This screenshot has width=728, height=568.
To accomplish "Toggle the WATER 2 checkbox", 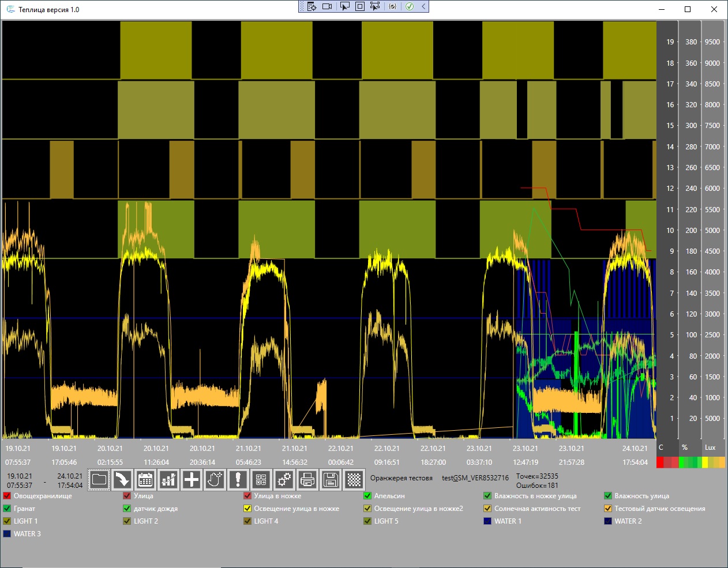I will click(607, 521).
